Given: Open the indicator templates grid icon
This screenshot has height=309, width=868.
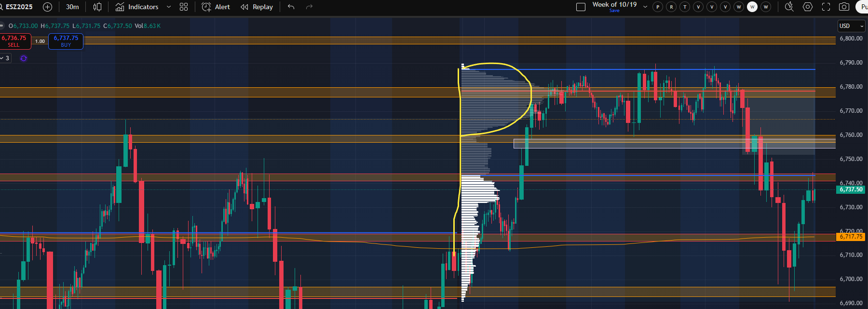Looking at the screenshot, I should pyautogui.click(x=184, y=7).
